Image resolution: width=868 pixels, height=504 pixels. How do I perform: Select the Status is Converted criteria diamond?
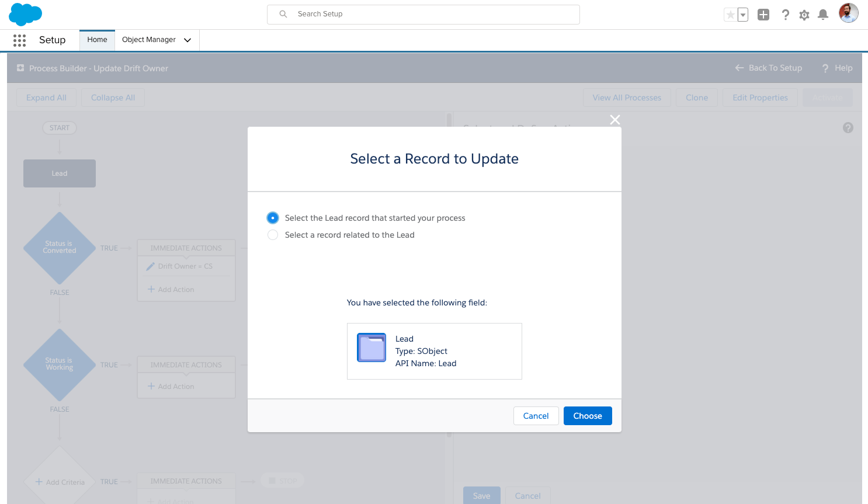tap(60, 248)
